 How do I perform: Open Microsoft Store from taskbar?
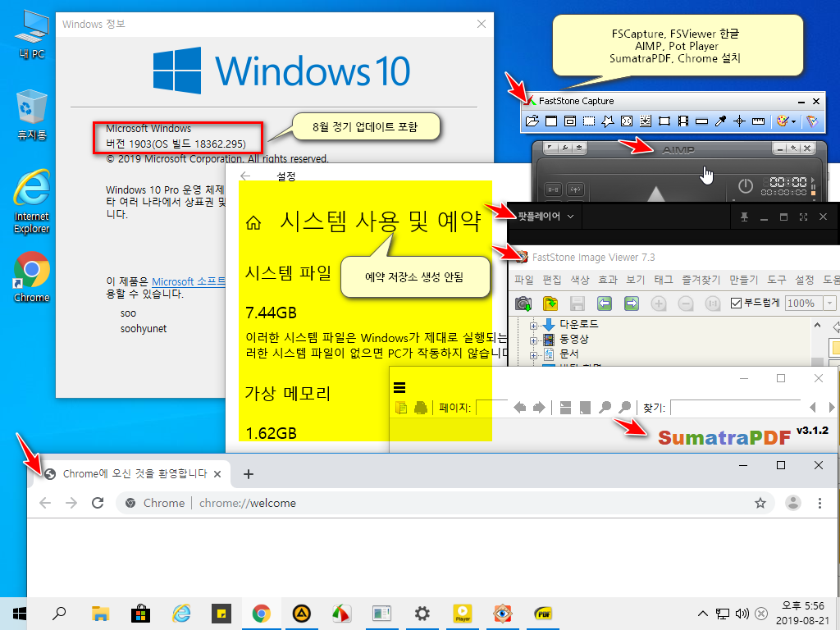click(x=141, y=614)
